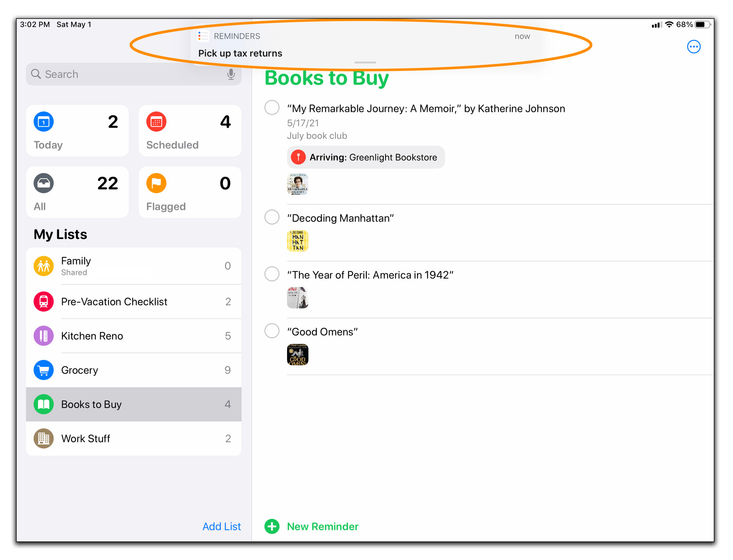Tap the green plus New Reminder icon
The height and width of the screenshot is (560, 733).
pos(272,526)
